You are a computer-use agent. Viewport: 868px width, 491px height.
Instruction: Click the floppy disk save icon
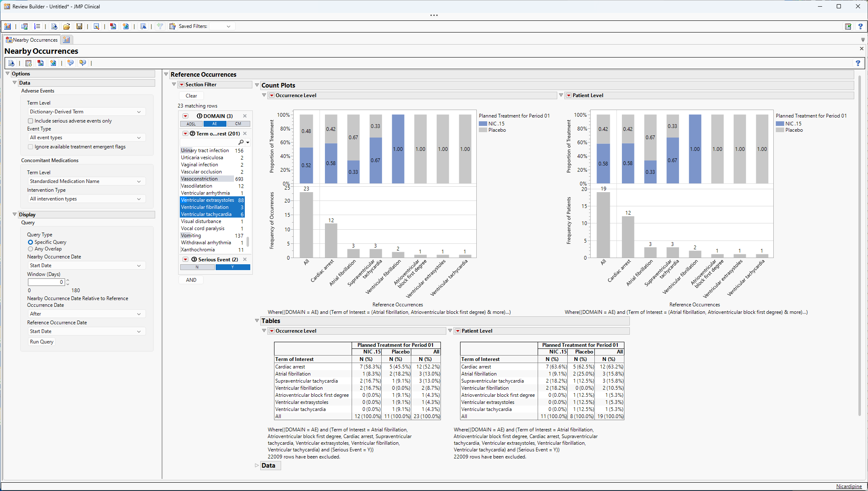[x=79, y=26]
